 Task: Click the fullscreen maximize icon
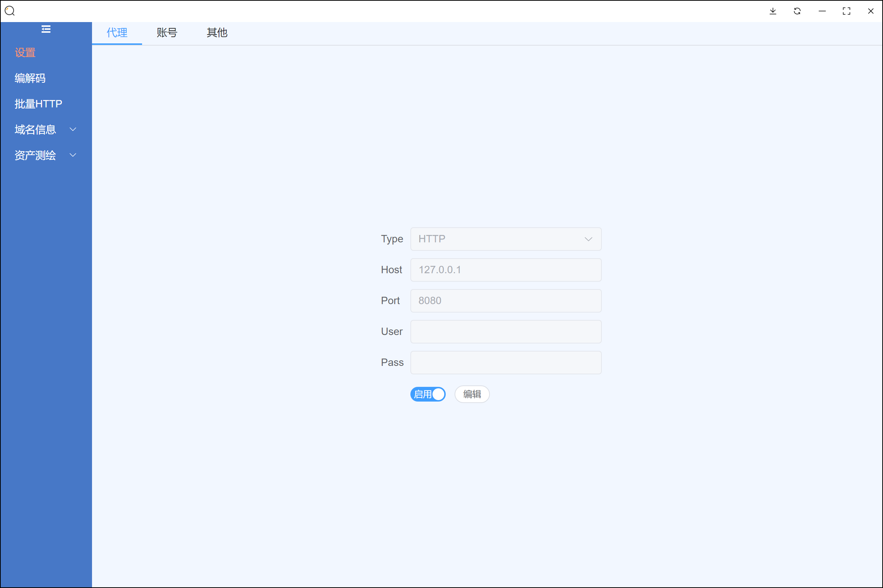point(846,11)
